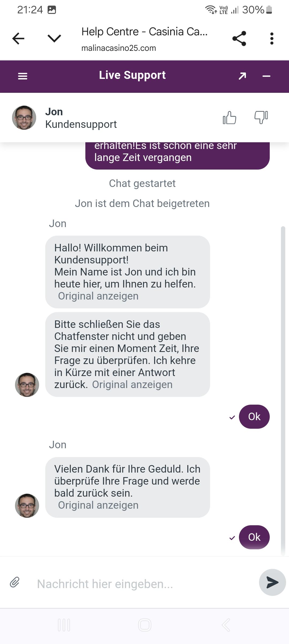Show original of the Geduld message
The image size is (289, 644).
[98, 505]
